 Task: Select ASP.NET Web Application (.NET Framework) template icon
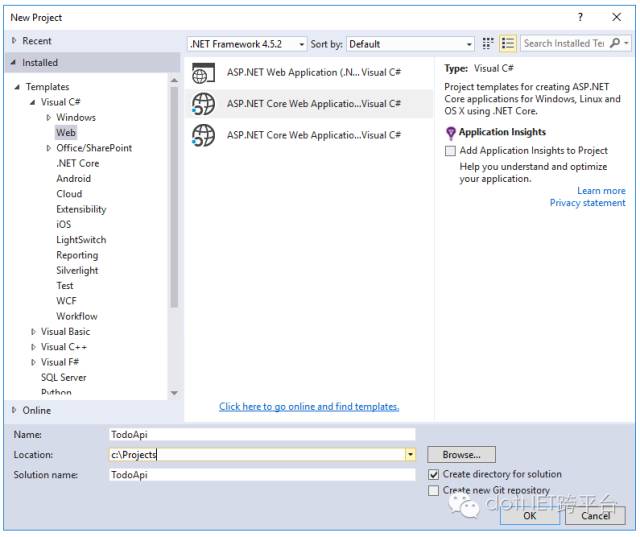point(203,73)
